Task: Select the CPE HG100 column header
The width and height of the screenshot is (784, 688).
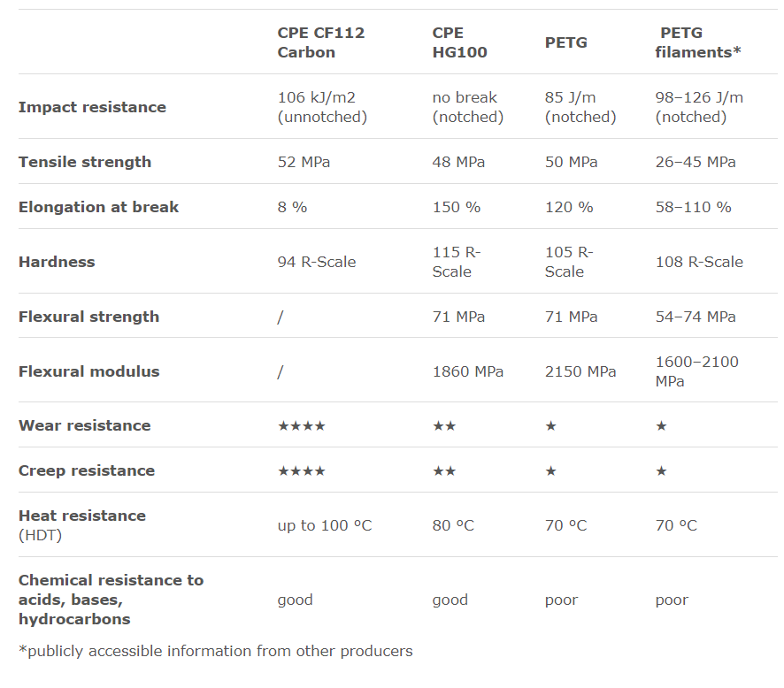Action: tap(459, 42)
